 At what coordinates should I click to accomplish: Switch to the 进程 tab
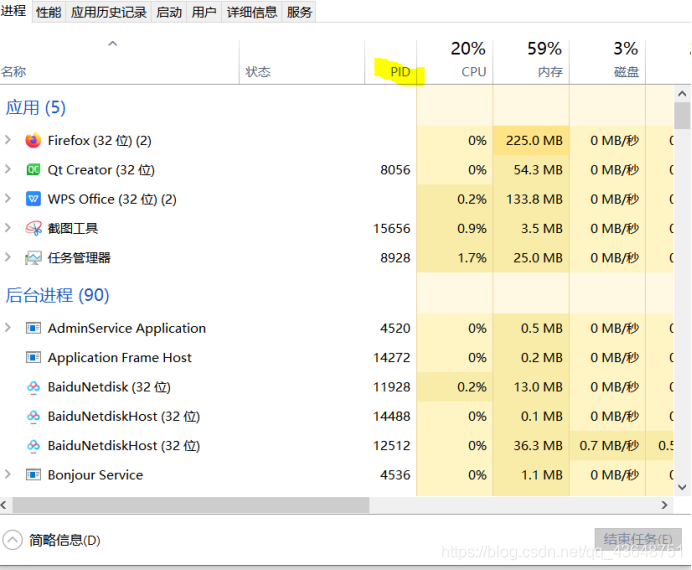[14, 11]
